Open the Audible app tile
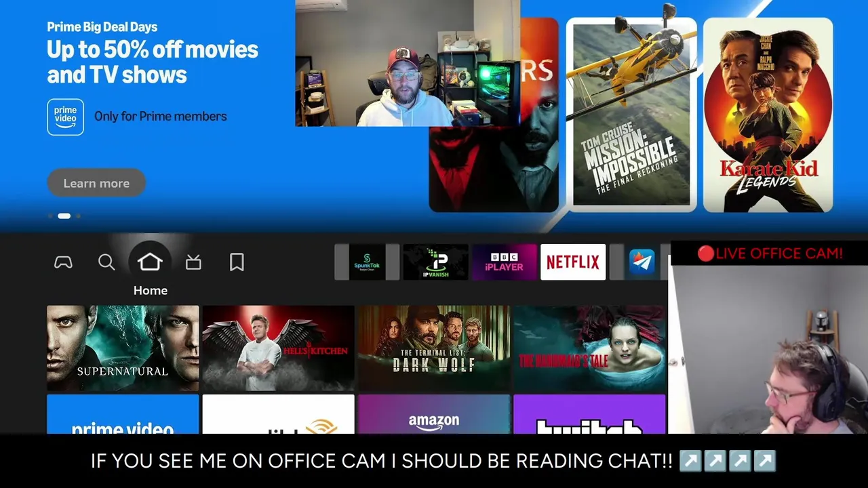The image size is (868, 488). 278,414
